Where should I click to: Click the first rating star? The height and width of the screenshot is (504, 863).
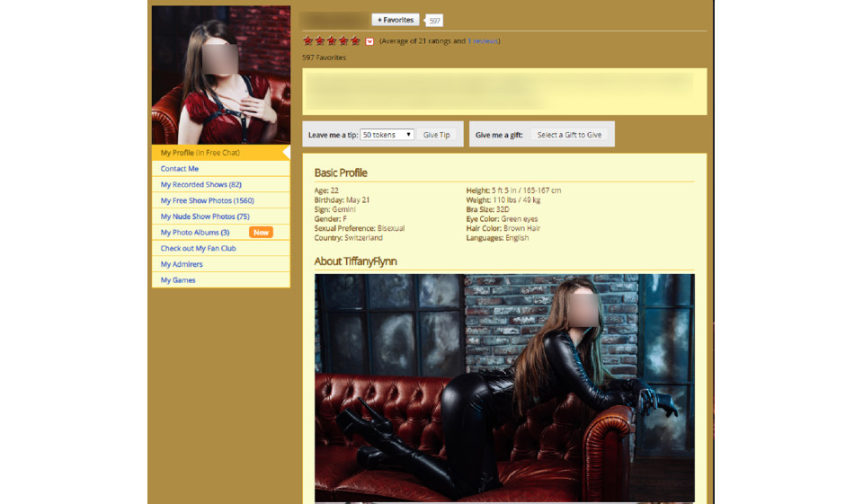tap(308, 41)
